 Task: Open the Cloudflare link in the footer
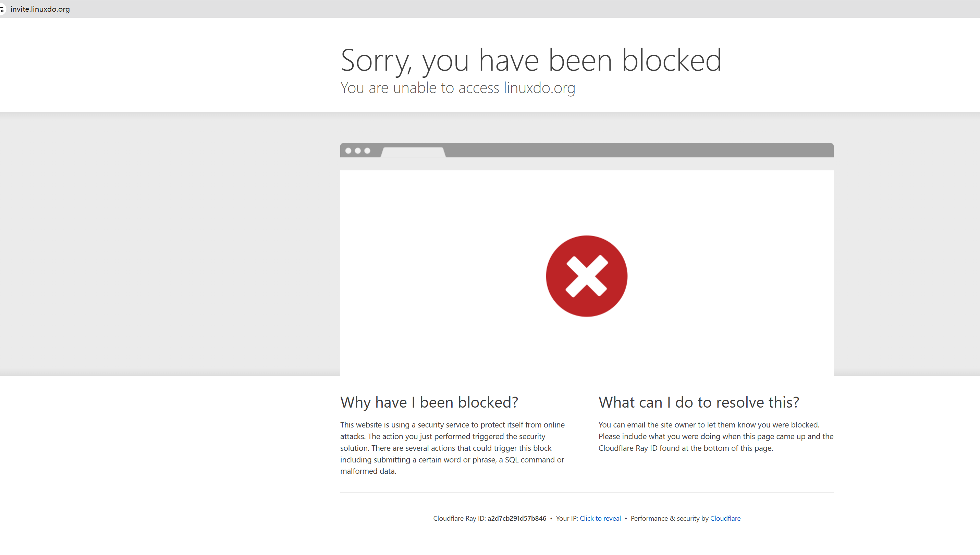coord(725,518)
